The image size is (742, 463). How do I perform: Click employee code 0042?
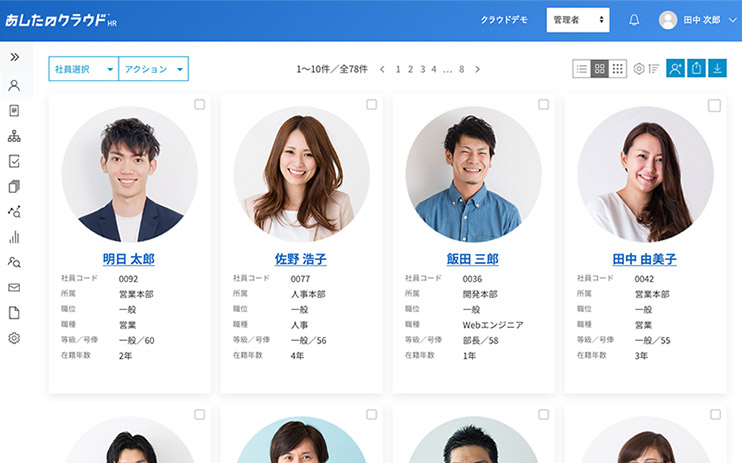coord(644,279)
